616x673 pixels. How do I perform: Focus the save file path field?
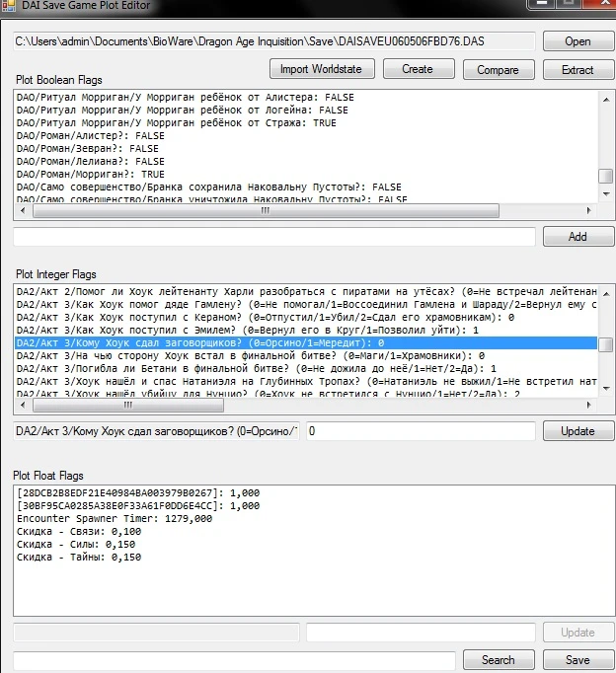click(273, 41)
